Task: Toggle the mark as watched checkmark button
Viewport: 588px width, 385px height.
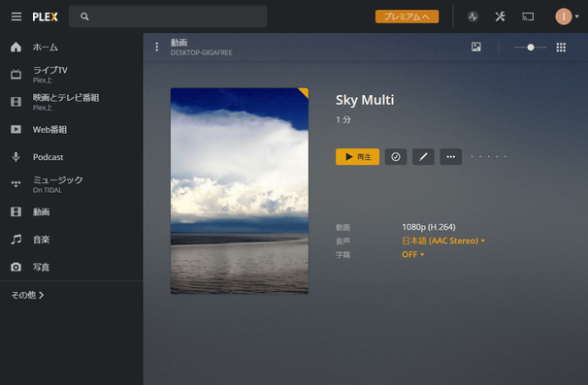Action: [x=396, y=157]
